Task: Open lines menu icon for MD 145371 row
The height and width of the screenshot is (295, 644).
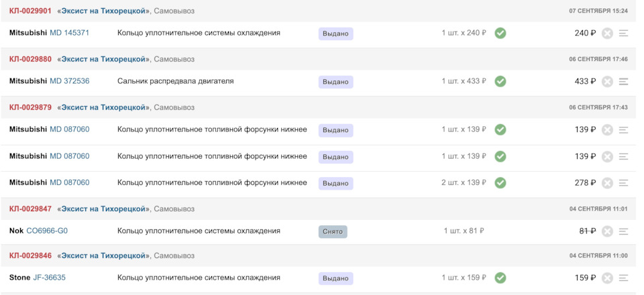Action: [623, 33]
